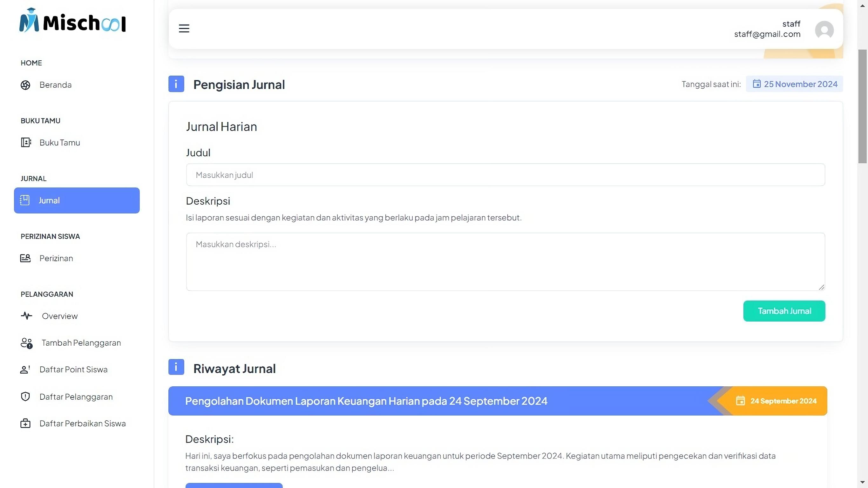Click the Pengisian Jurnal info icon
This screenshot has height=488, width=868.
[176, 84]
